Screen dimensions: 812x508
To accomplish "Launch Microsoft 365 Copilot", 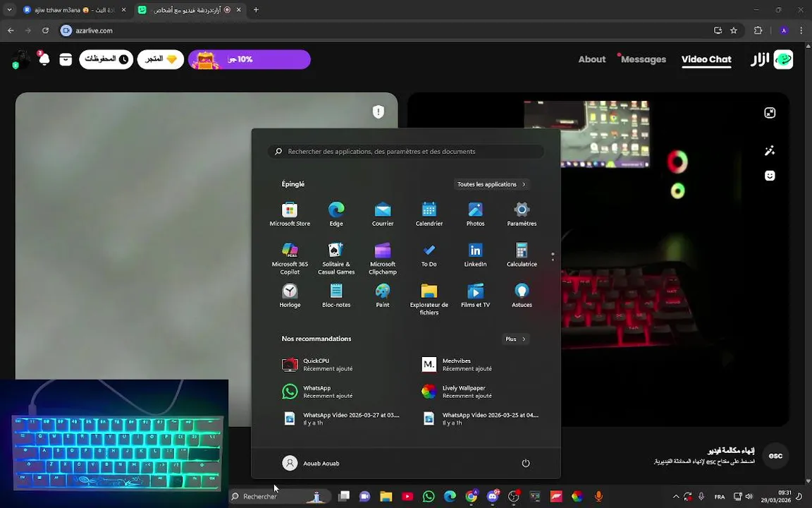I will [290, 258].
